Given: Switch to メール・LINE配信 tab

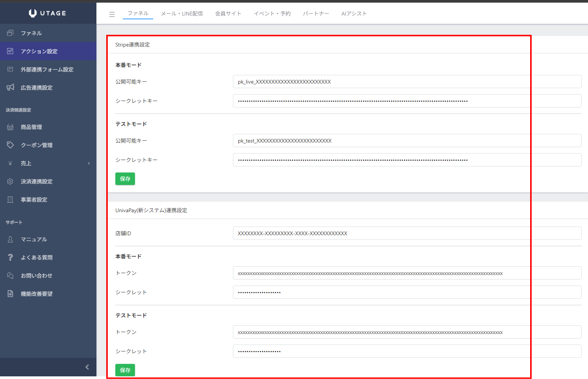Looking at the screenshot, I should 182,14.
